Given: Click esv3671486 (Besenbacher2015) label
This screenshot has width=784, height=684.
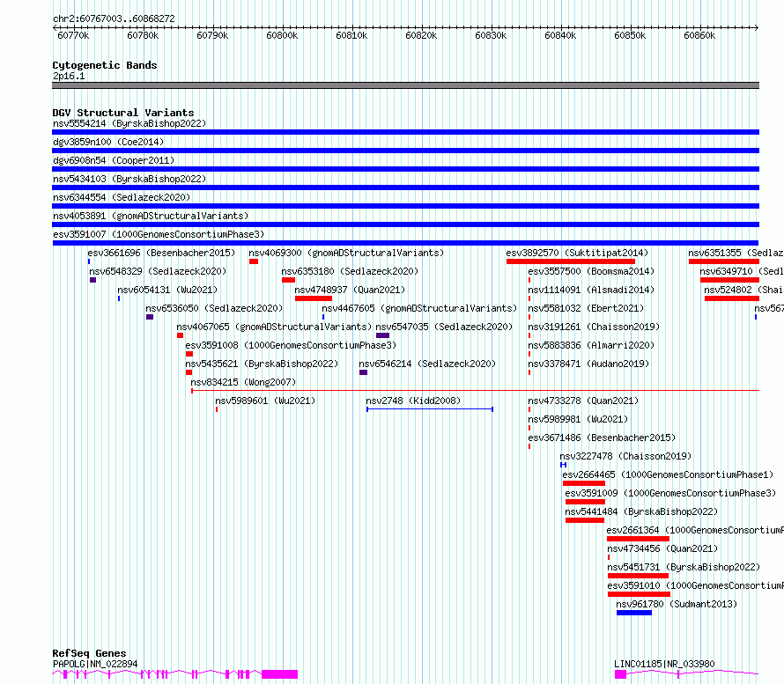Looking at the screenshot, I should 602,438.
